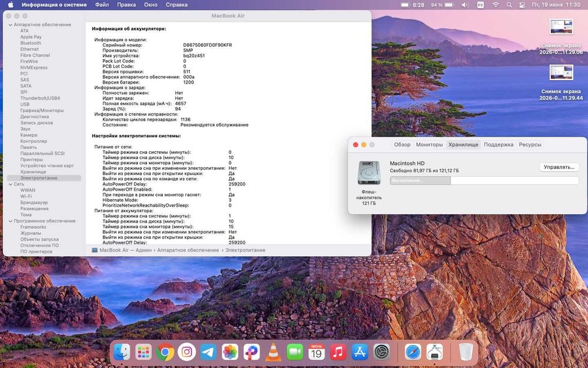This screenshot has width=588, height=368.
Task: Select screenshot file ending 11.29.44 on desktop
Action: pyautogui.click(x=561, y=83)
